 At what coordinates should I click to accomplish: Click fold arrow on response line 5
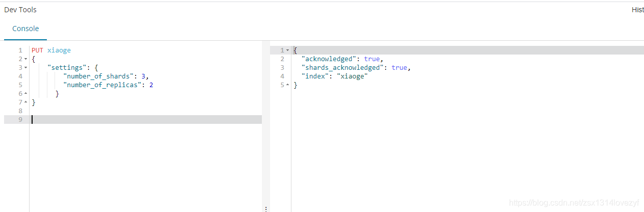pos(288,85)
